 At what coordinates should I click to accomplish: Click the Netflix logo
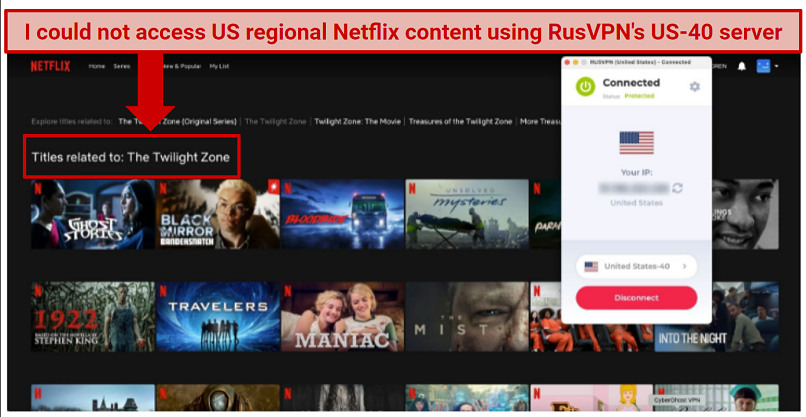click(x=50, y=66)
